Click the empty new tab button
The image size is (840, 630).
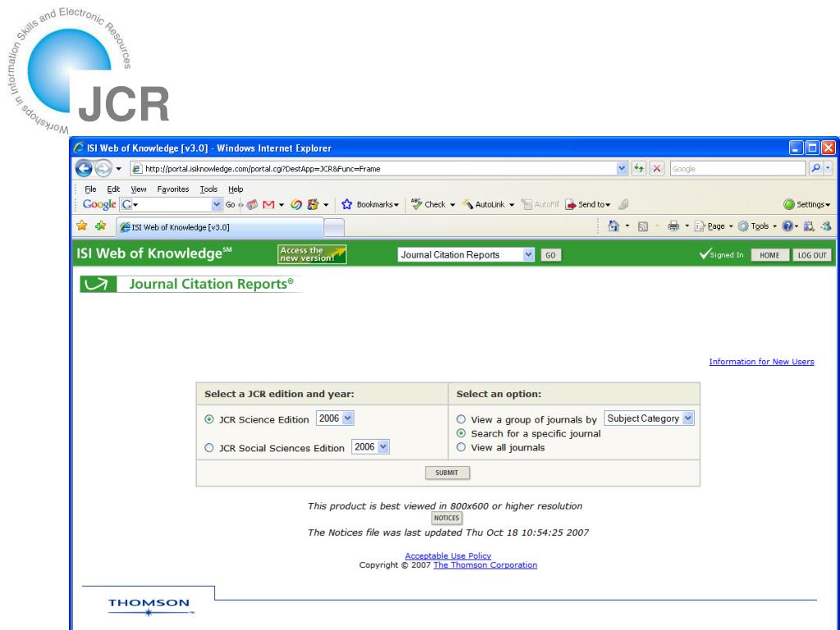pos(335,228)
